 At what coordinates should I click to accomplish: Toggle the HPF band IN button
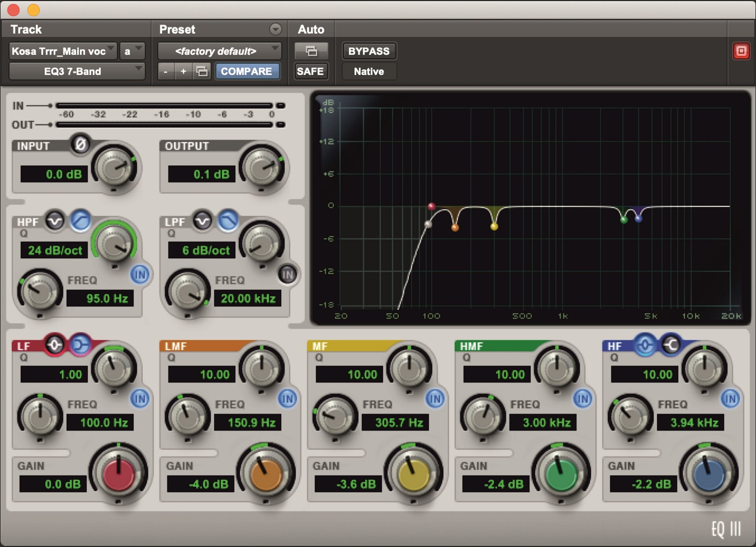140,274
